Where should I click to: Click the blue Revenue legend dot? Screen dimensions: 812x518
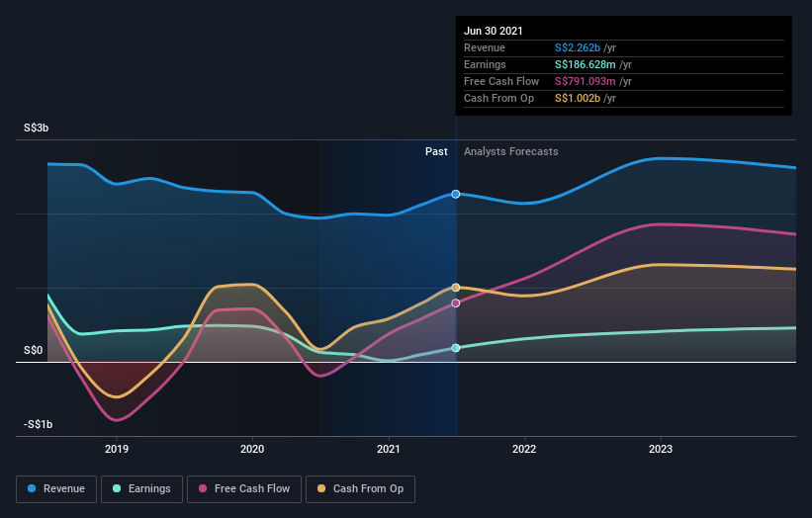pos(32,488)
